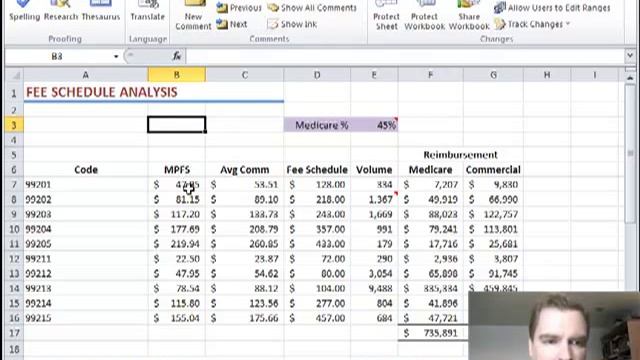Select Medicare total 735,891
This screenshot has width=640, height=360.
coord(430,333)
